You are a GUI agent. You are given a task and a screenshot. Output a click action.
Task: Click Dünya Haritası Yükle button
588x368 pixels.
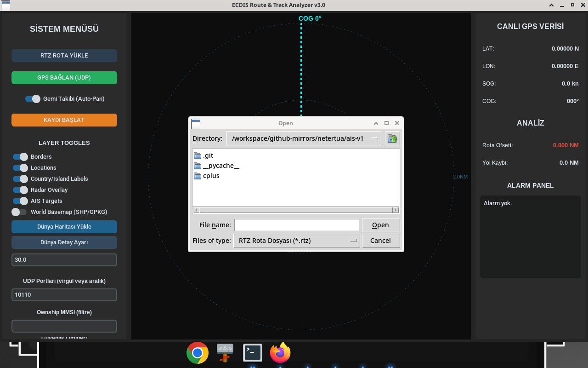click(x=64, y=227)
